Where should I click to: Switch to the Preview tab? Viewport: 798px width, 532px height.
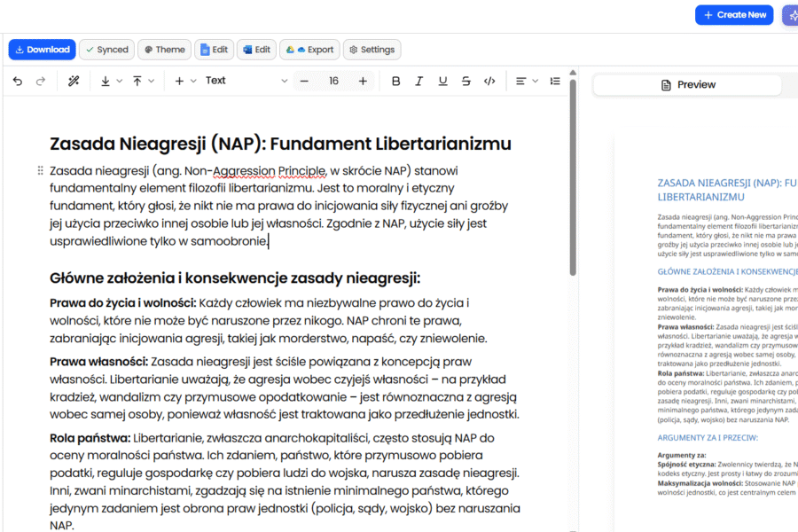tap(687, 84)
